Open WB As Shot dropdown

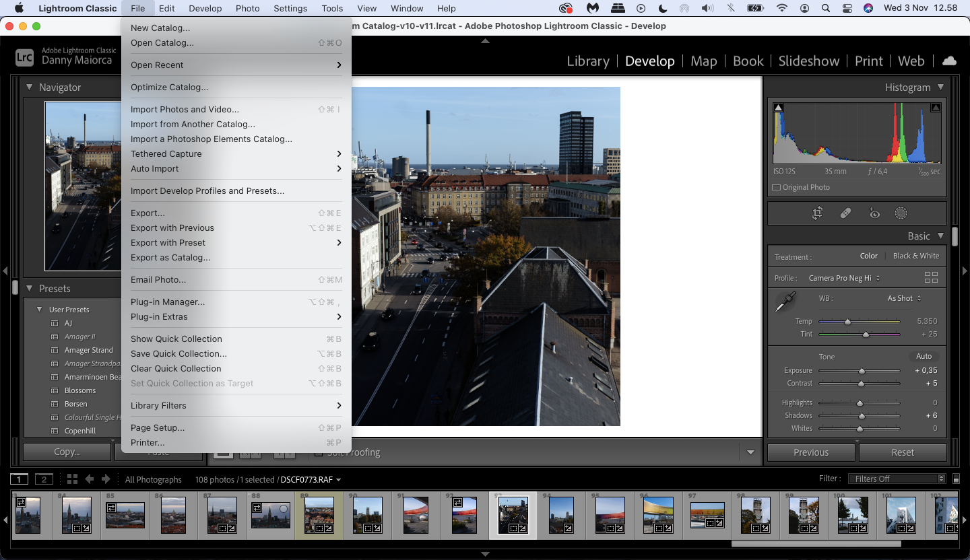click(x=904, y=298)
